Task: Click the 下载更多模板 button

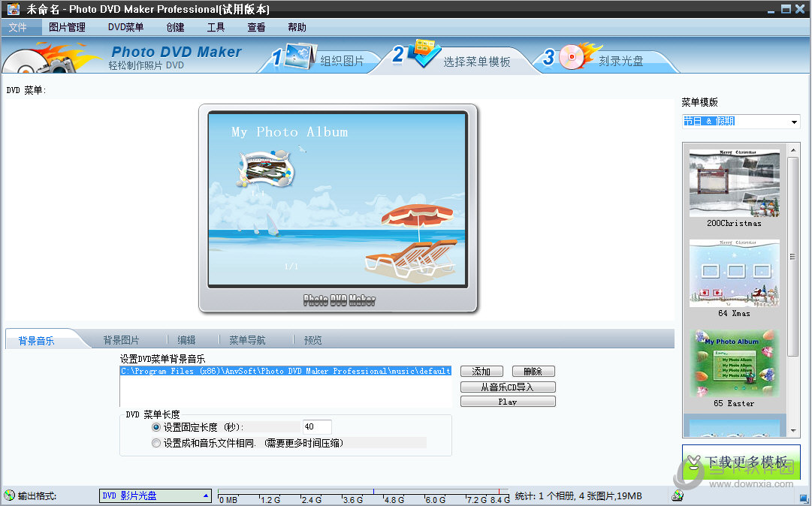Action: click(741, 462)
